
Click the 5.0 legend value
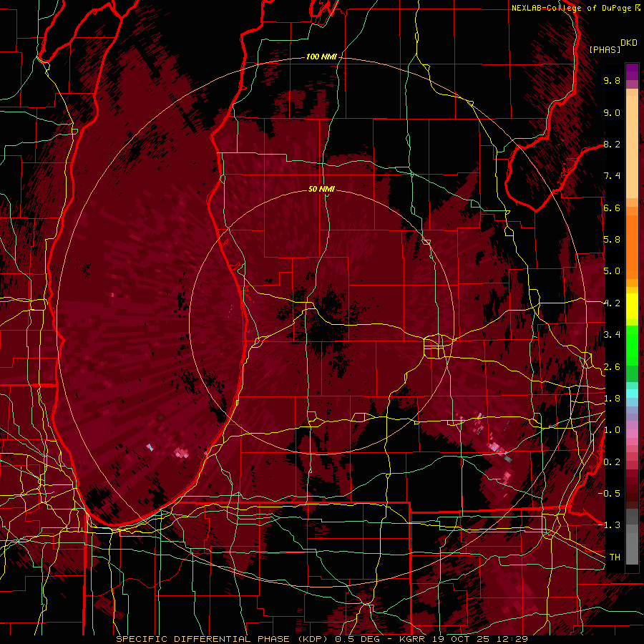(612, 271)
